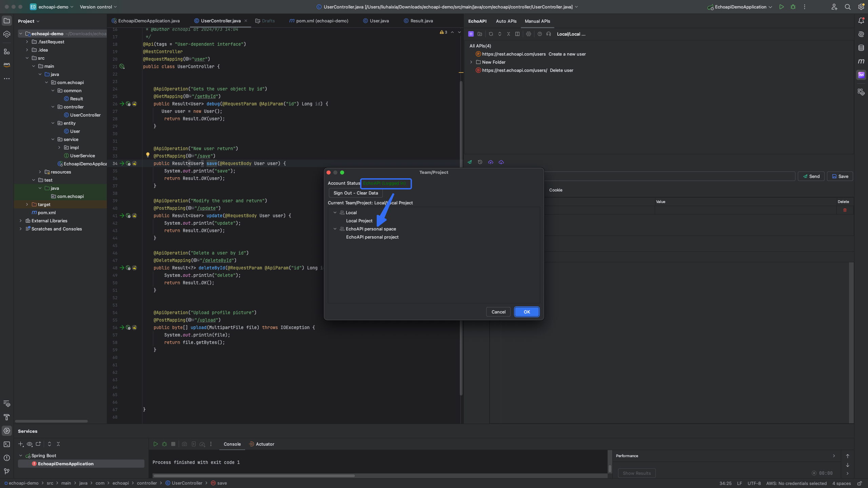The height and width of the screenshot is (488, 868).
Task: Collapse EchoAPI personal space team node
Action: coord(335,229)
